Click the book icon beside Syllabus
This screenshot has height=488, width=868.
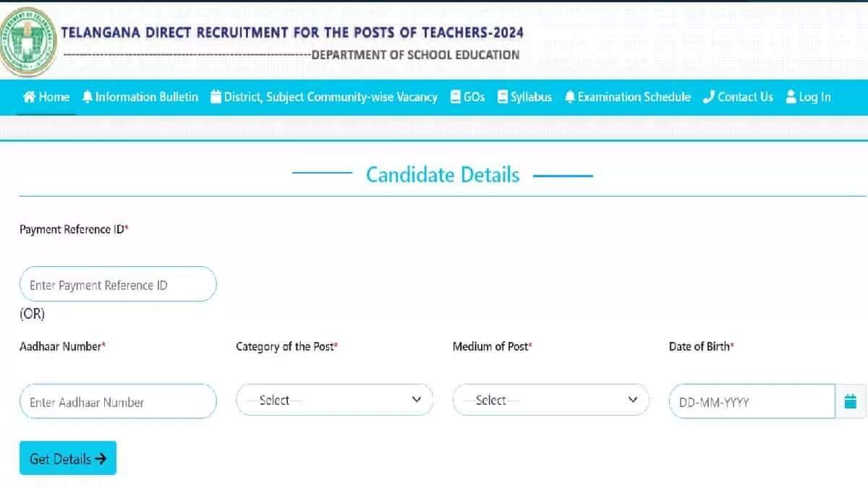click(503, 97)
